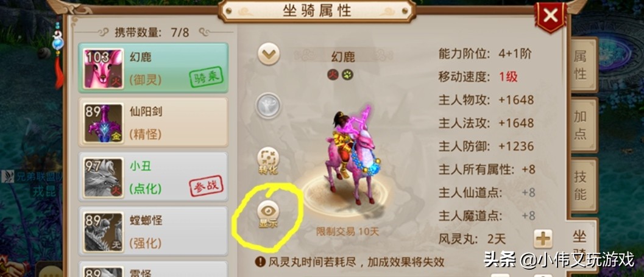Click the 小丑 wolf portrait icon
This screenshot has width=644, height=277.
pos(103,178)
